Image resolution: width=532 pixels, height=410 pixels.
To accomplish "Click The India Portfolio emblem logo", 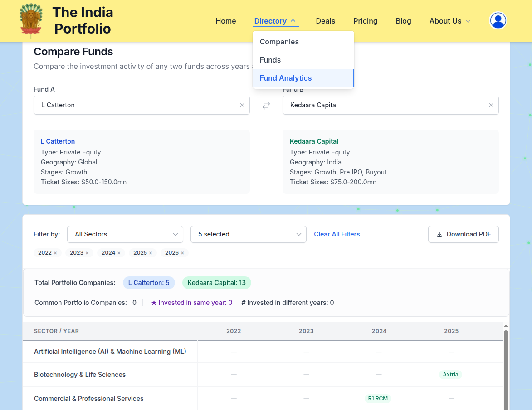I will point(31,21).
